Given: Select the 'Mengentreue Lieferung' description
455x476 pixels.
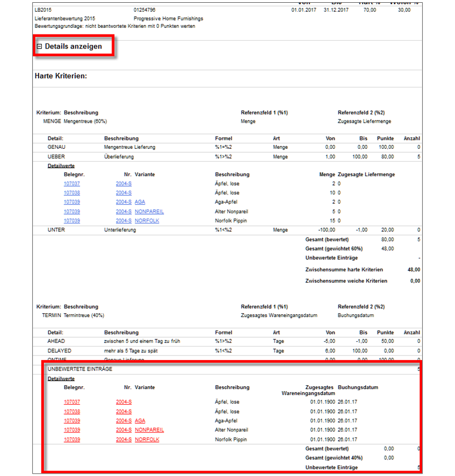Looking at the screenshot, I should click(x=130, y=147).
